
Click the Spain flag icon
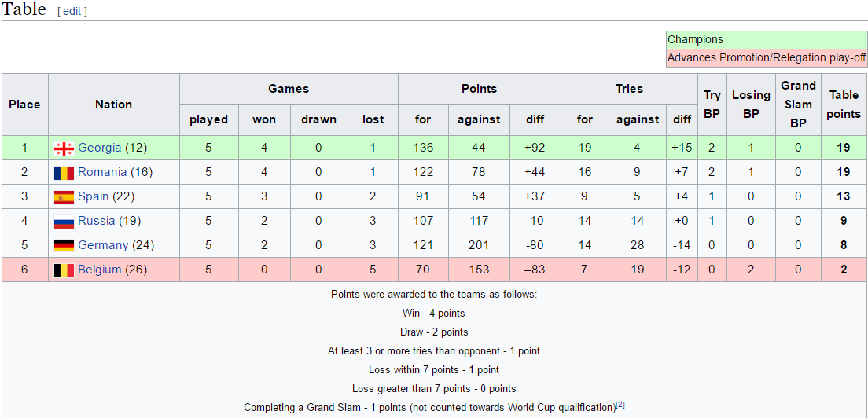click(64, 197)
